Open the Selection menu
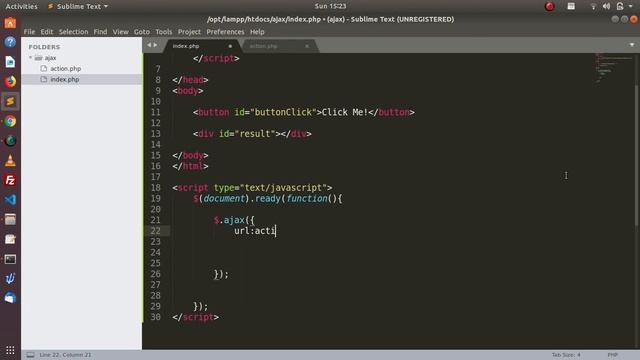 click(73, 32)
